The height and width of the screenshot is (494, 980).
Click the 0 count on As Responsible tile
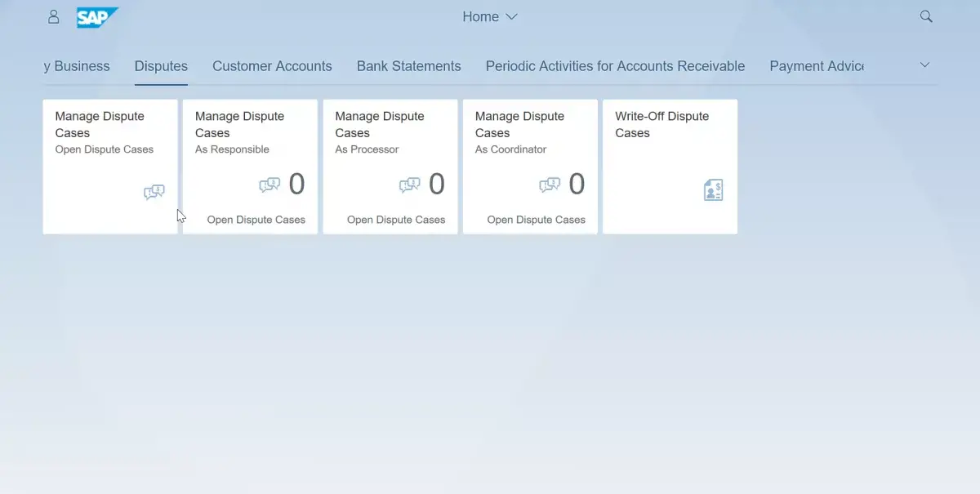296,185
